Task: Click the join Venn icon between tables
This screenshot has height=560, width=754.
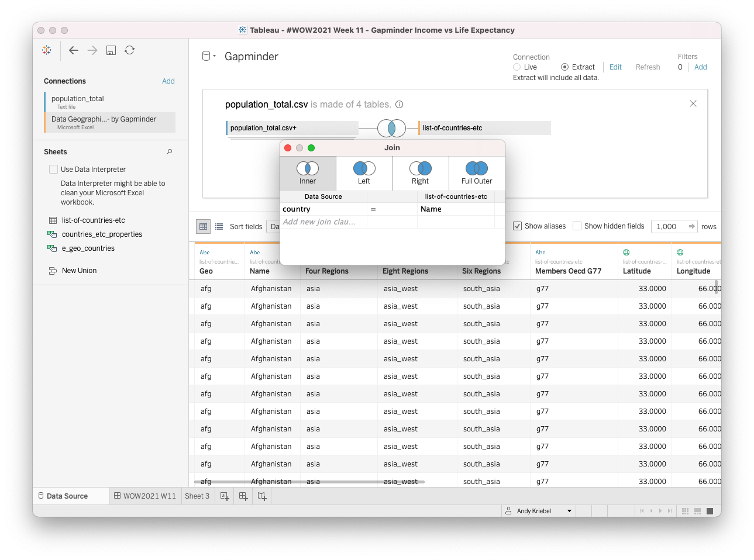Action: [391, 128]
